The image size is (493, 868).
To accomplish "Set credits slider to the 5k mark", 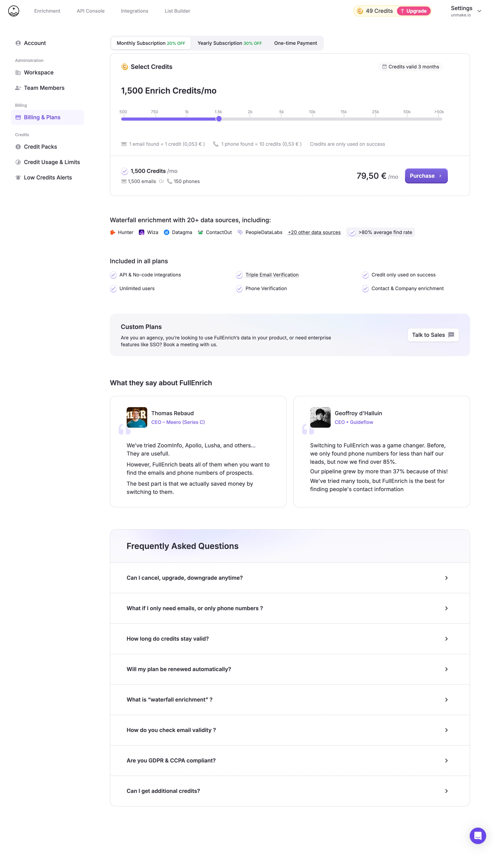I will [x=281, y=119].
